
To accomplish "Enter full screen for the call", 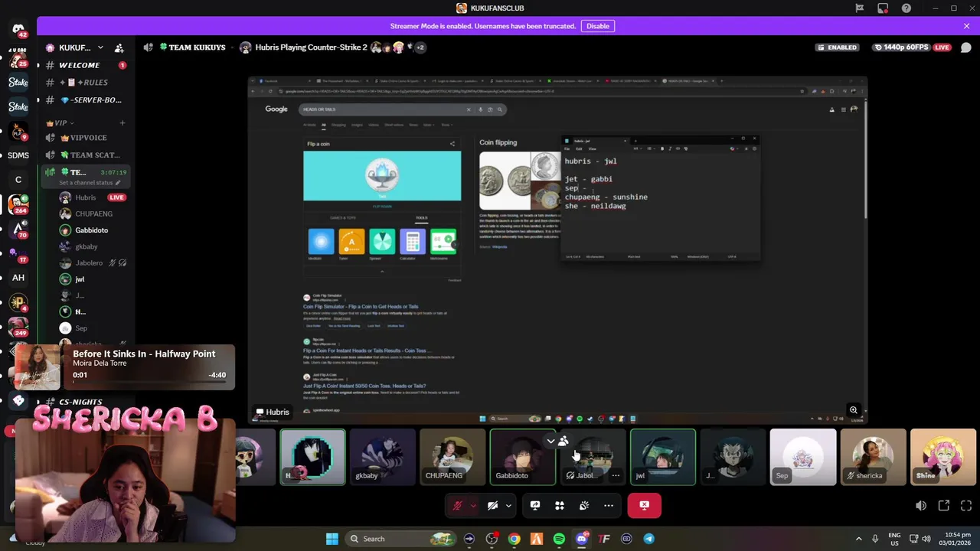I will pos(965,505).
